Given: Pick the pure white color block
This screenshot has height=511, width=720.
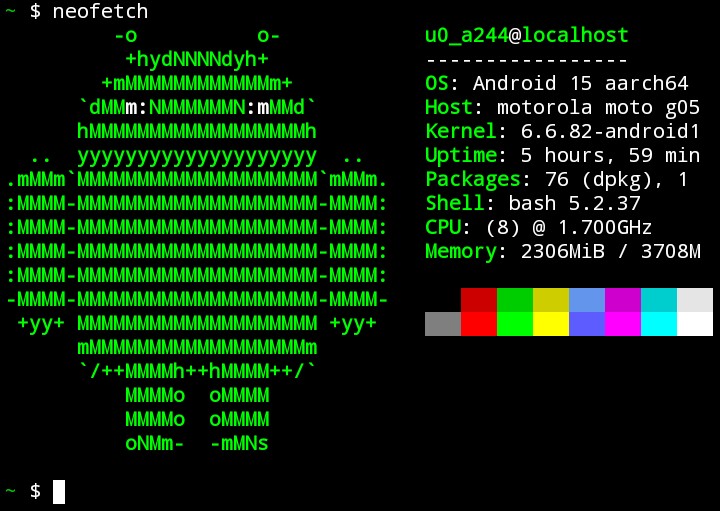Looking at the screenshot, I should point(695,324).
